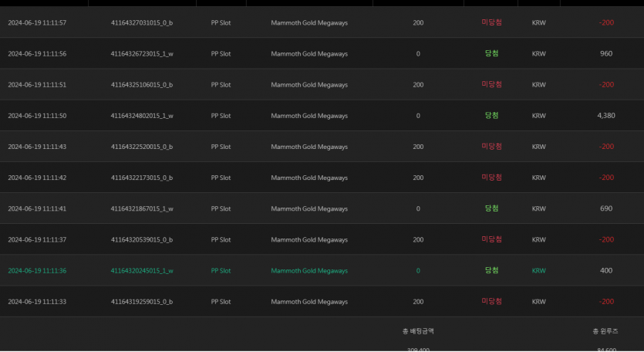Click PP Slot in the 11:11:56 row
Image resolution: width=644 pixels, height=352 pixels.
coord(221,54)
